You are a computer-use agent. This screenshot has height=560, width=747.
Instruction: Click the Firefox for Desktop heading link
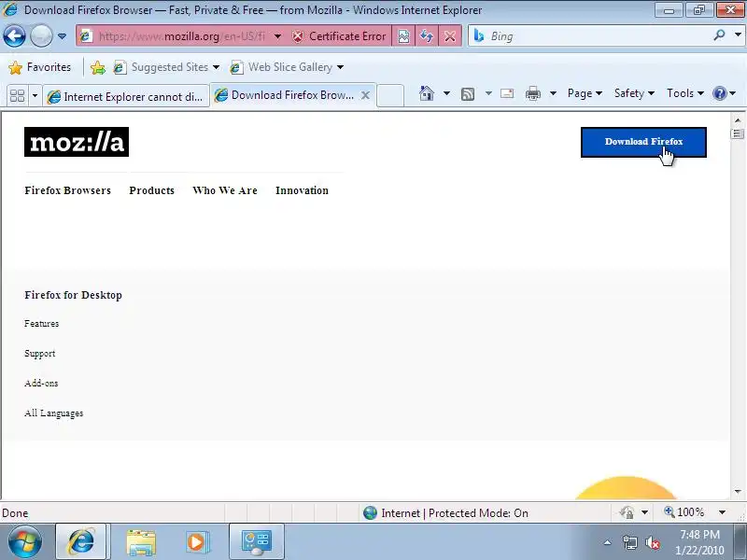tap(74, 295)
